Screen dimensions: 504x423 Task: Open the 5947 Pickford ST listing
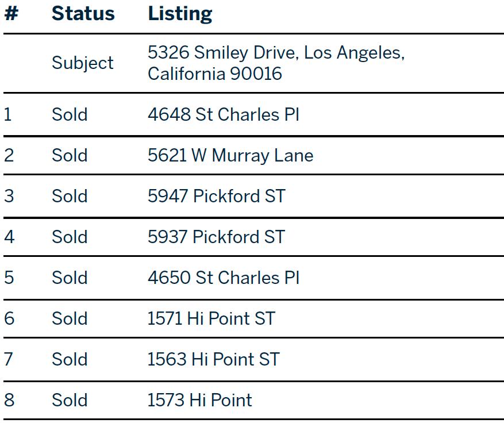pyautogui.click(x=216, y=196)
